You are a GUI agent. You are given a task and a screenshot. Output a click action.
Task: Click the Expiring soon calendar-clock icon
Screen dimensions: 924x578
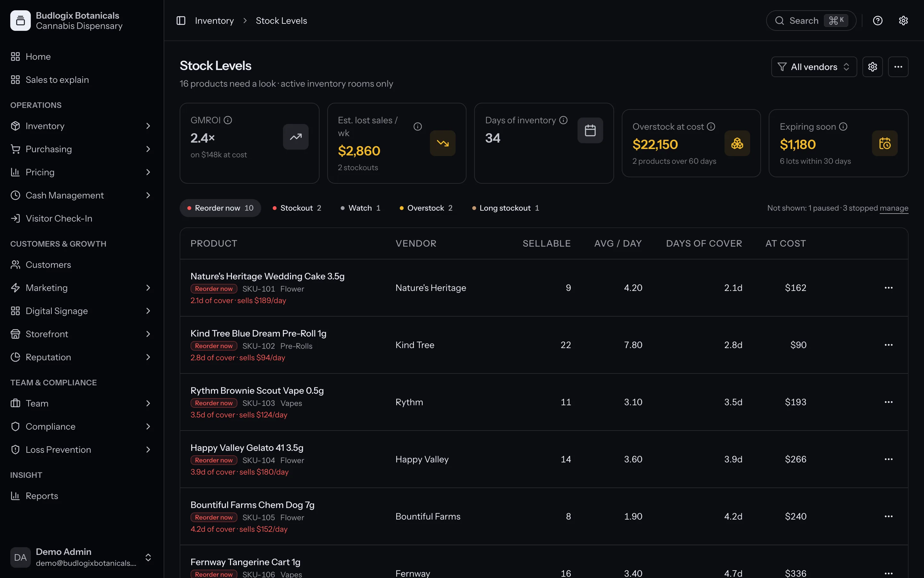(885, 143)
